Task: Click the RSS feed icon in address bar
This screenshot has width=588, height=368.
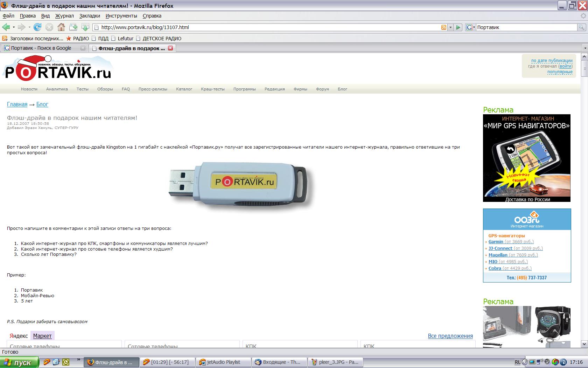Action: tap(444, 27)
